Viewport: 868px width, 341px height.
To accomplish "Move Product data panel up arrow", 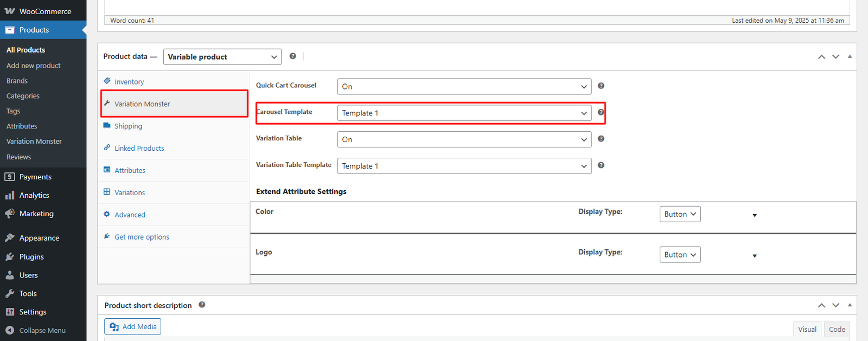I will click(x=821, y=57).
